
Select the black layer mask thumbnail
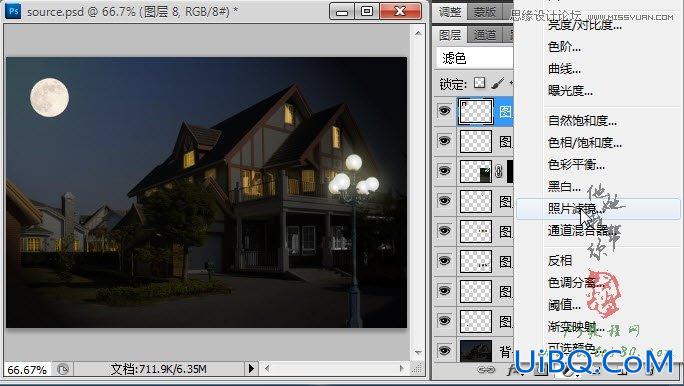coord(510,171)
